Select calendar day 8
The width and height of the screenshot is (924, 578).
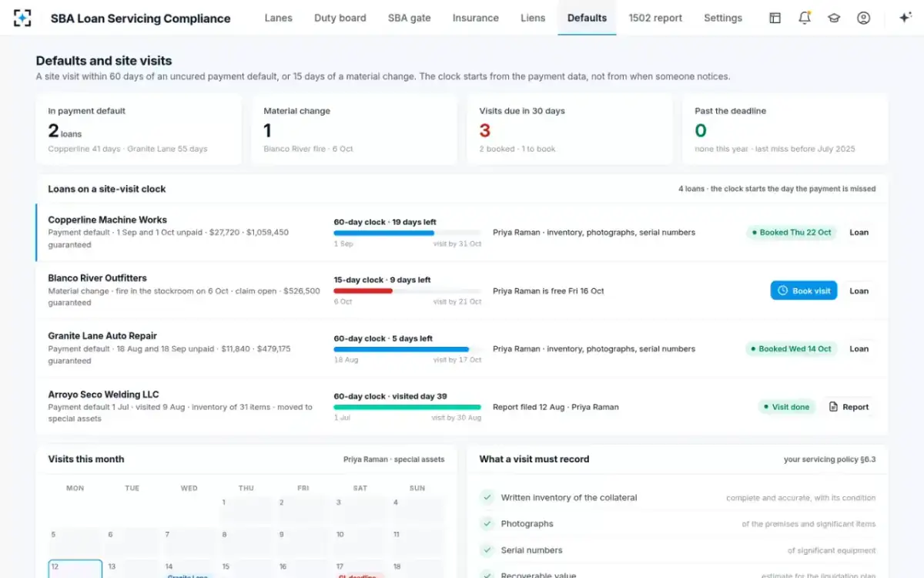point(246,542)
